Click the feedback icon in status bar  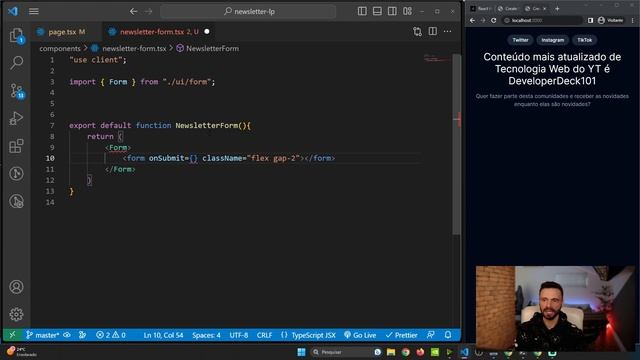[x=431, y=335]
